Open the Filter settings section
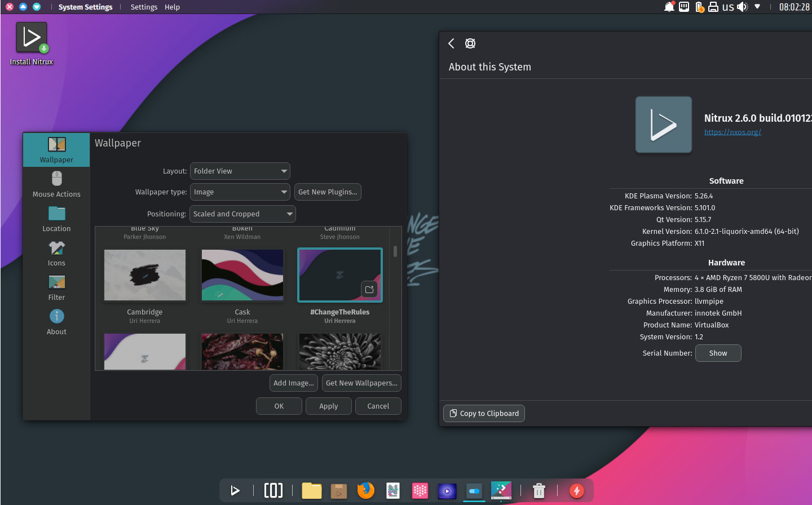Viewport: 812px width, 505px height. tap(56, 287)
